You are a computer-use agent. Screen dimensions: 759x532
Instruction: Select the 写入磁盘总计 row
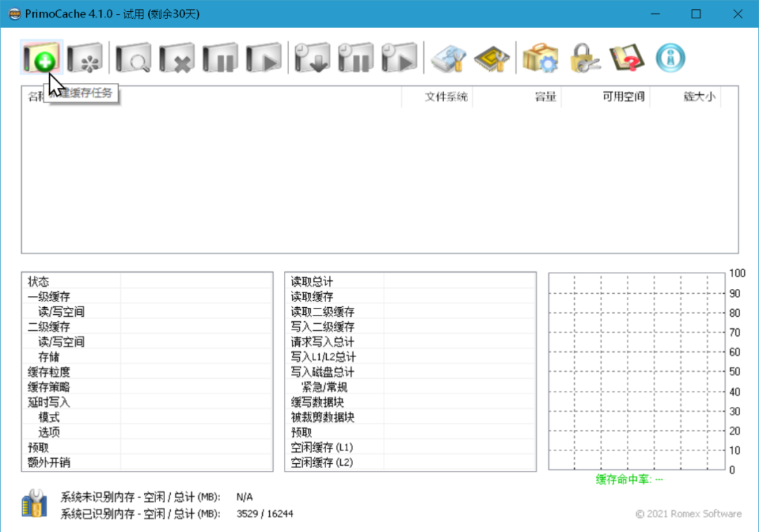(410, 372)
